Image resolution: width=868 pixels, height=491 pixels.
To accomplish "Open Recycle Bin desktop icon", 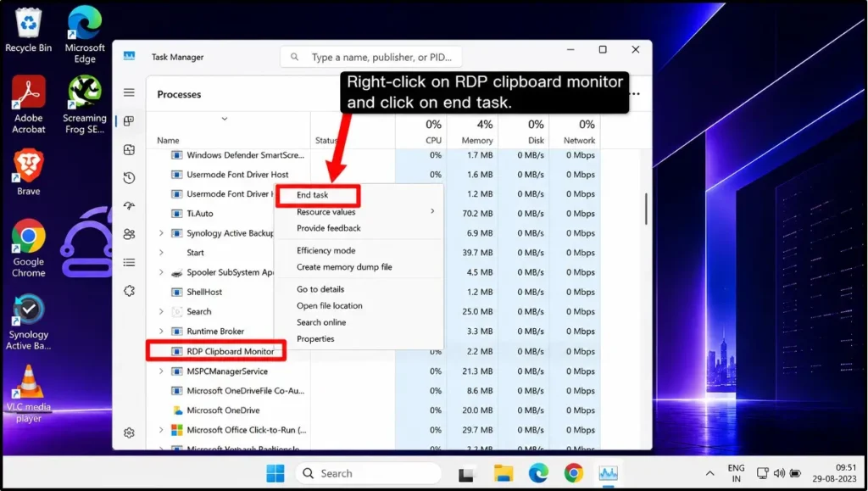I will [28, 29].
